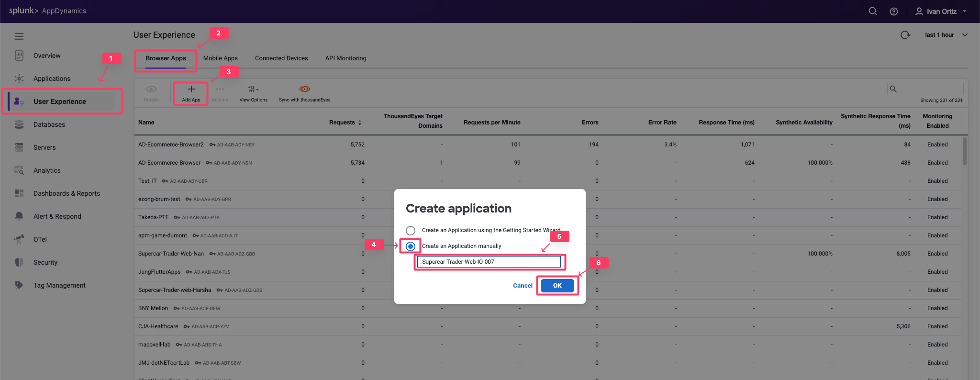Select the Supercar-Trader-web-Harsha row
Viewport: 980px width, 380px height.
(547, 290)
